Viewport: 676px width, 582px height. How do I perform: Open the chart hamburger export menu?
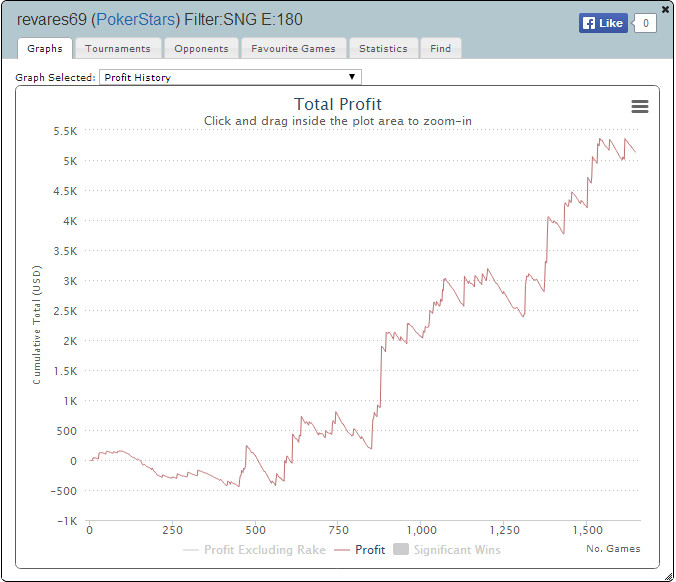pyautogui.click(x=640, y=106)
